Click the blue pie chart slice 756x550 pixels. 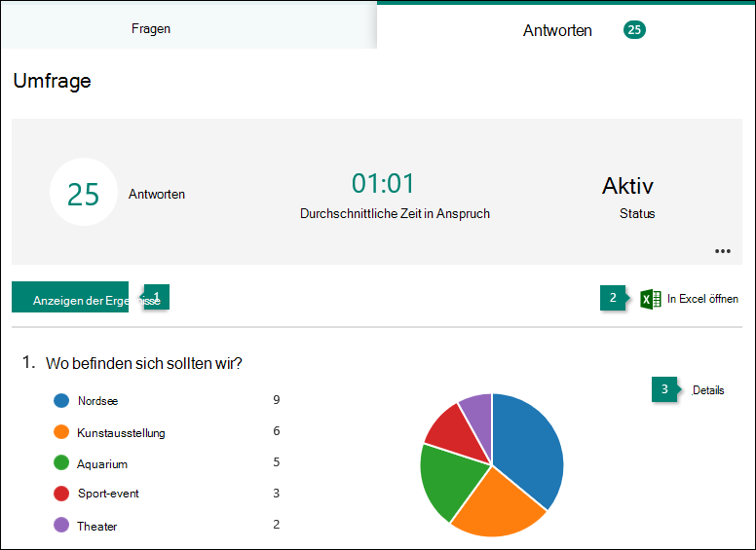tap(525, 446)
